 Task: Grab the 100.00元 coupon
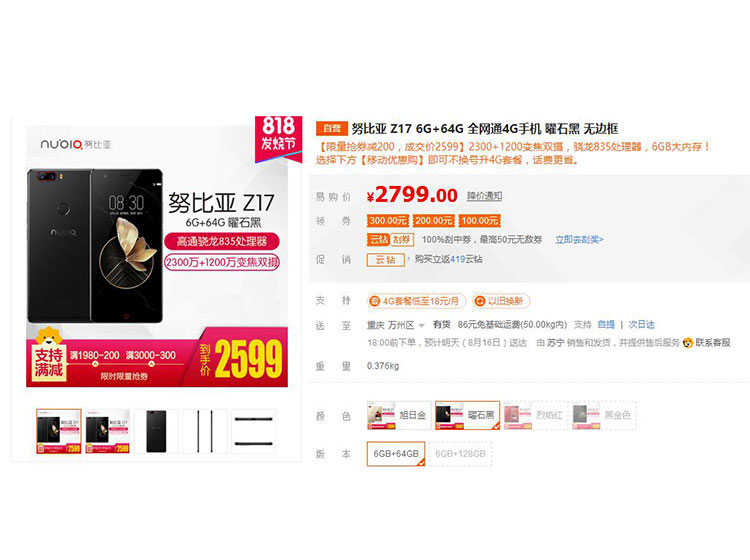click(479, 220)
